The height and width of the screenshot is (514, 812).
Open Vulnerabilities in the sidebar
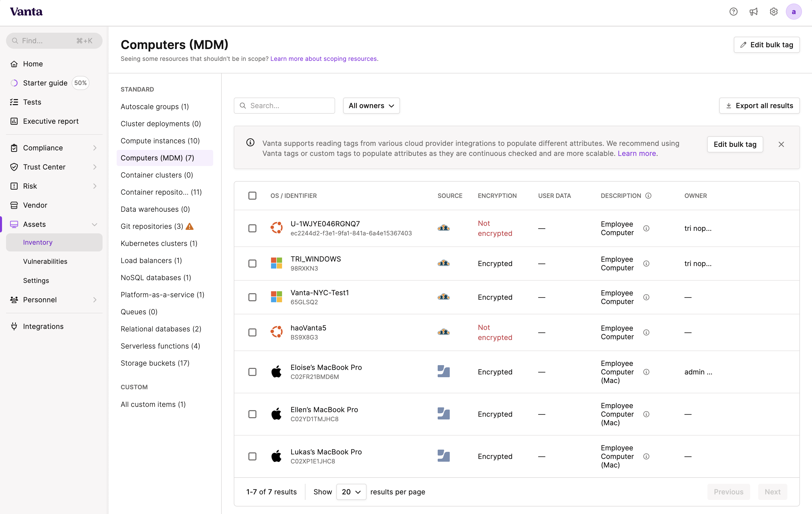click(45, 261)
